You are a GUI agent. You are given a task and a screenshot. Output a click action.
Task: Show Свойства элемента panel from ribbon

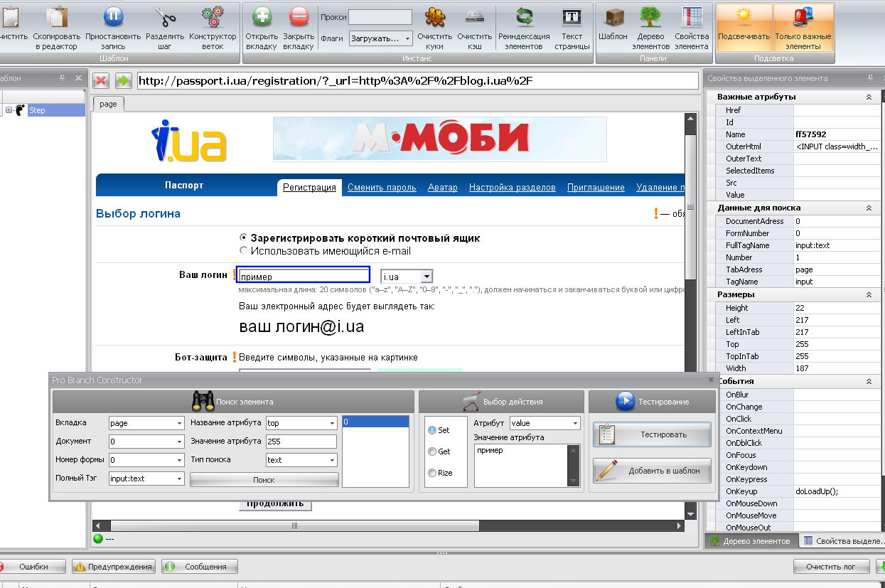(692, 17)
